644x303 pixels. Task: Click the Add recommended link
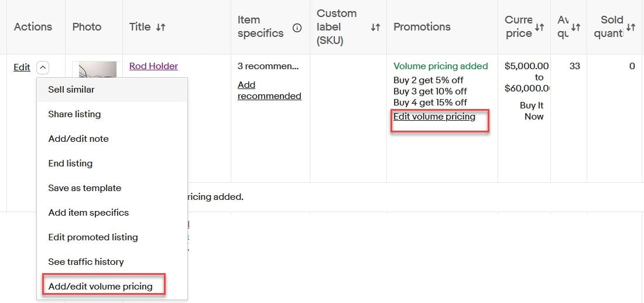269,90
